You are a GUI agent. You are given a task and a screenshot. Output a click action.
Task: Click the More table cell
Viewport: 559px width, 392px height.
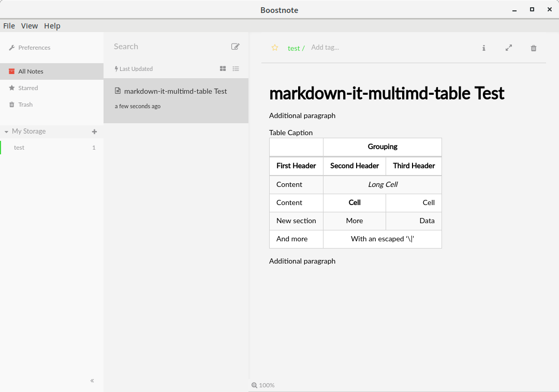[x=355, y=221]
